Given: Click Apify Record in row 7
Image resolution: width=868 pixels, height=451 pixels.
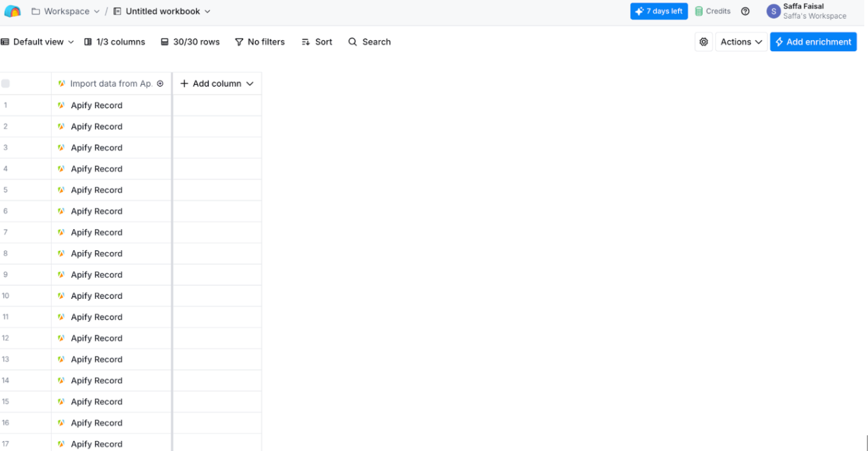Looking at the screenshot, I should pos(96,232).
